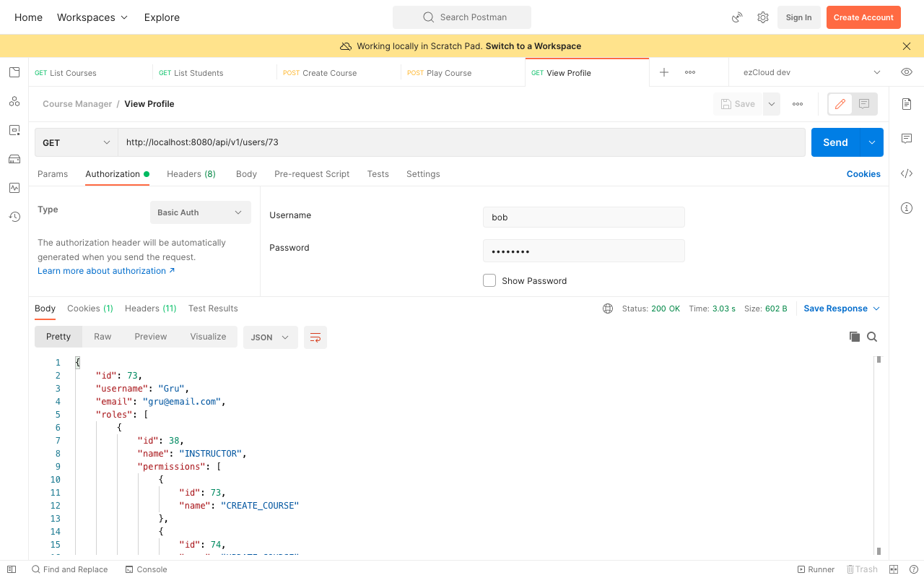Viewport: 924px width, 578px height.
Task: Open the Documentation icon in right sidebar
Action: (x=907, y=104)
